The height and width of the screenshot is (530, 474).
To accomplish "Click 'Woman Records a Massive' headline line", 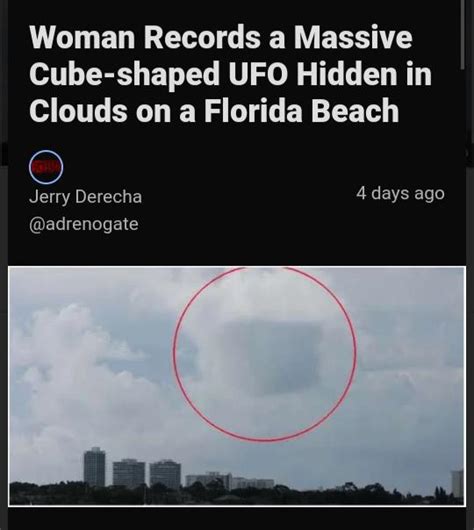I will (221, 37).
